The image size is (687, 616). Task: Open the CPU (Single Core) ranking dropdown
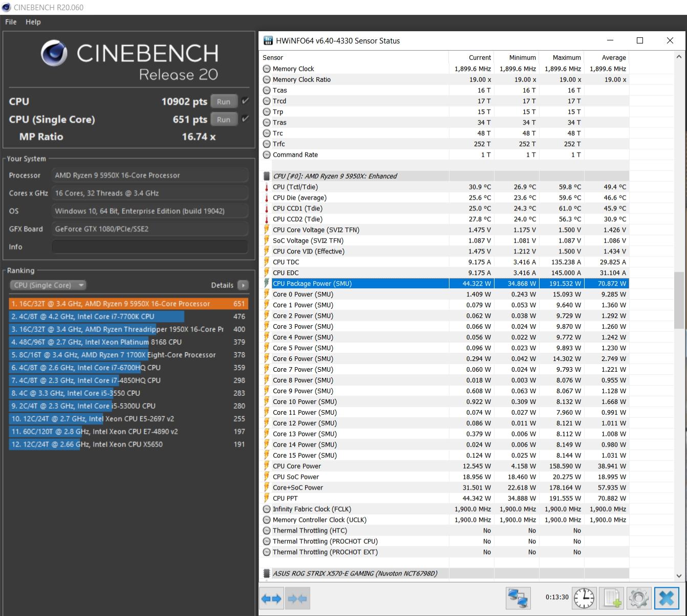48,285
